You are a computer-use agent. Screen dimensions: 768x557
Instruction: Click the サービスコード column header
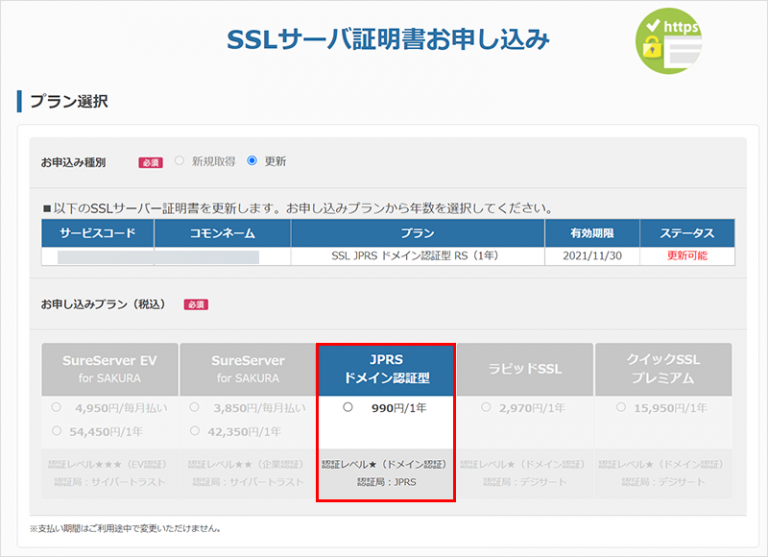point(97,233)
